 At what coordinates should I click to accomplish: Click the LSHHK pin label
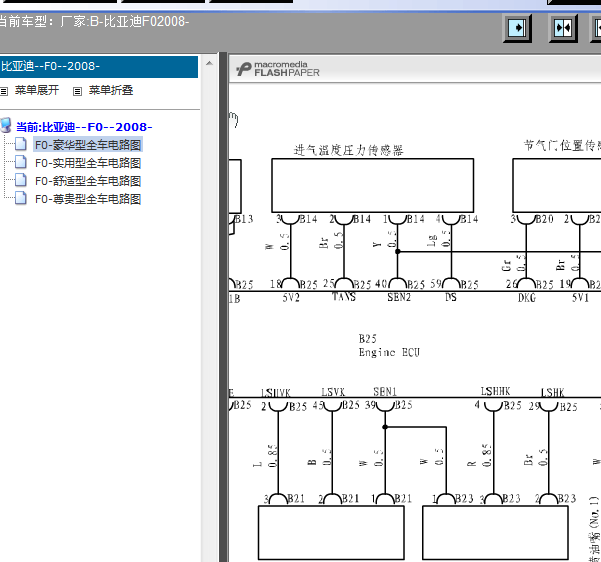point(496,391)
